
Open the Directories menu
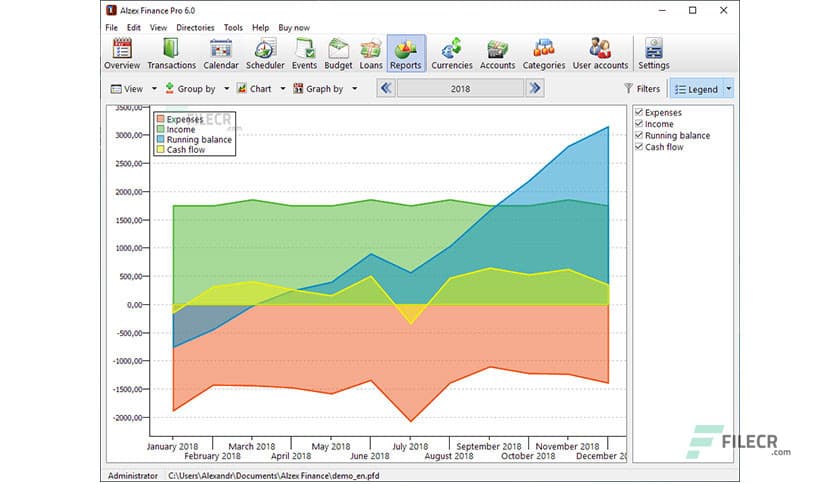pyautogui.click(x=195, y=27)
